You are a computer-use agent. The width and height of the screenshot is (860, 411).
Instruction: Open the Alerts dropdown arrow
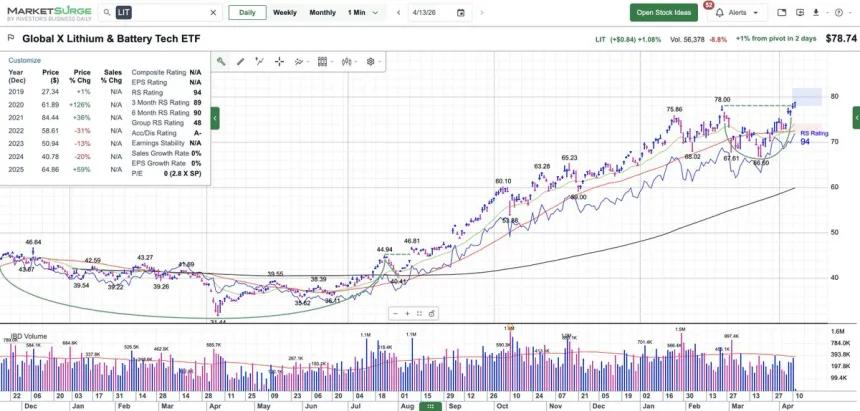[x=756, y=13]
